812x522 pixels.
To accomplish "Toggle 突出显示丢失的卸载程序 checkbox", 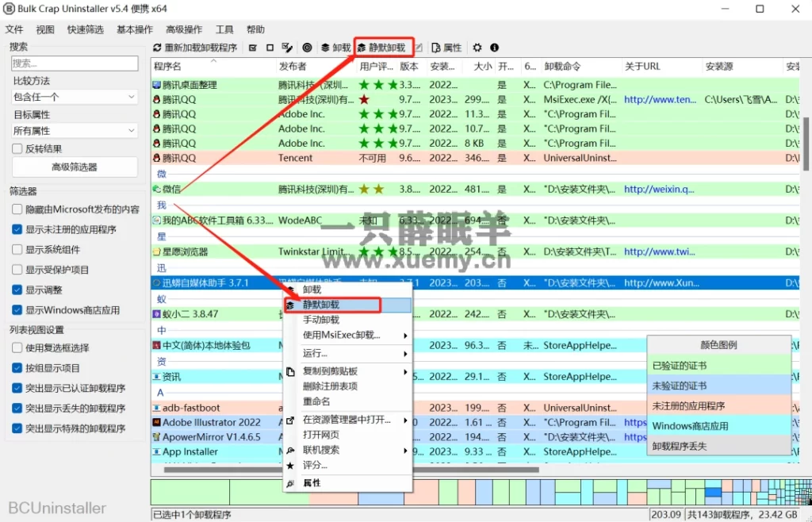I will click(17, 408).
